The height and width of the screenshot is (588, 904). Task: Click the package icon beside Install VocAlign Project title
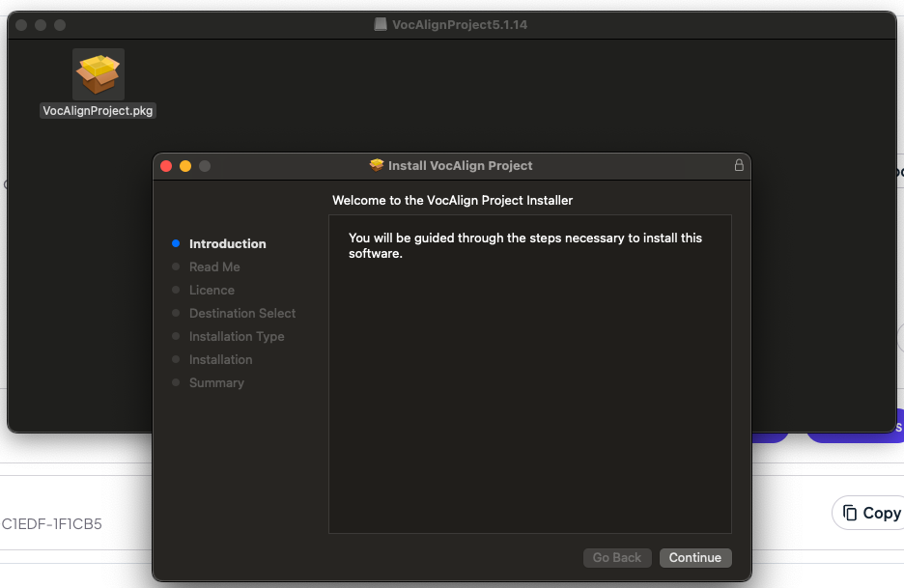377,165
